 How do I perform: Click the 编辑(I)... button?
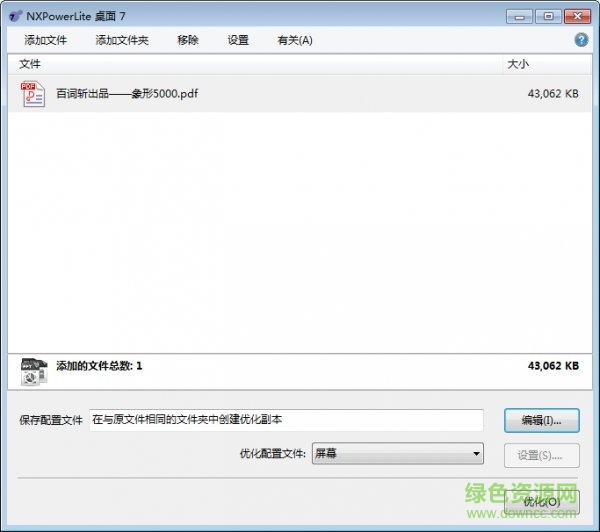coord(541,421)
